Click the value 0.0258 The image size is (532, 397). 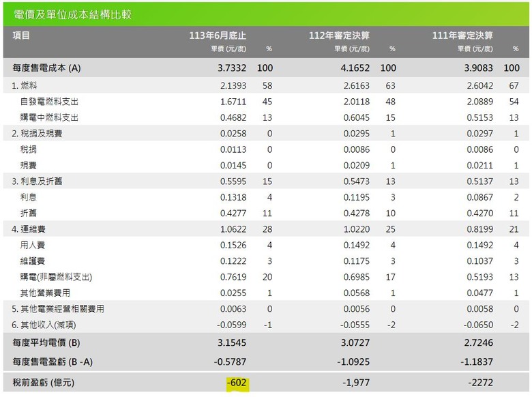[233, 133]
